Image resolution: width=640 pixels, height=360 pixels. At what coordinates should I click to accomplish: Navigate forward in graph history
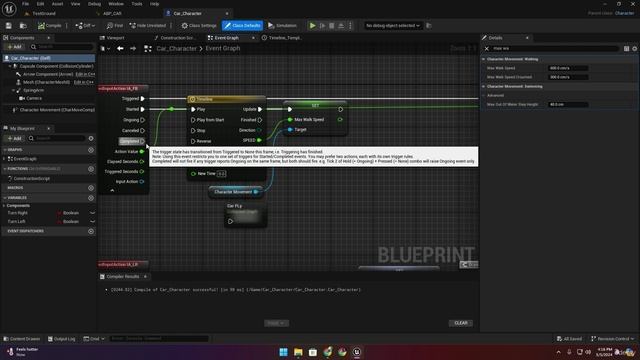tap(133, 49)
